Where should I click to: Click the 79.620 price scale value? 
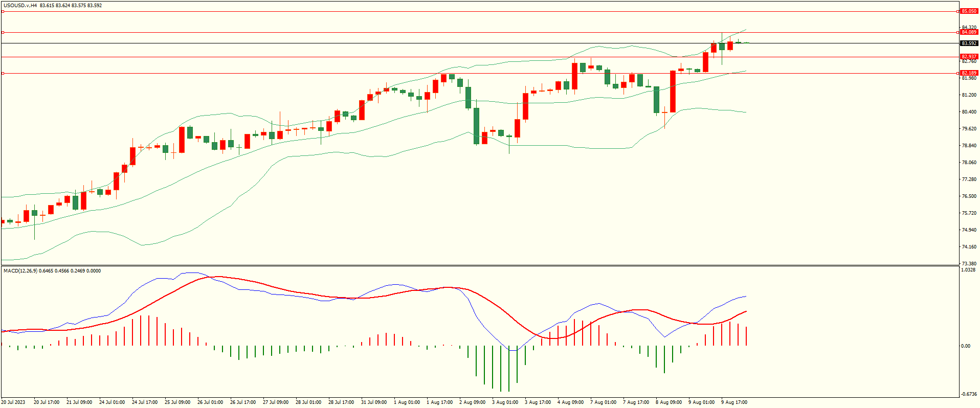(x=969, y=129)
